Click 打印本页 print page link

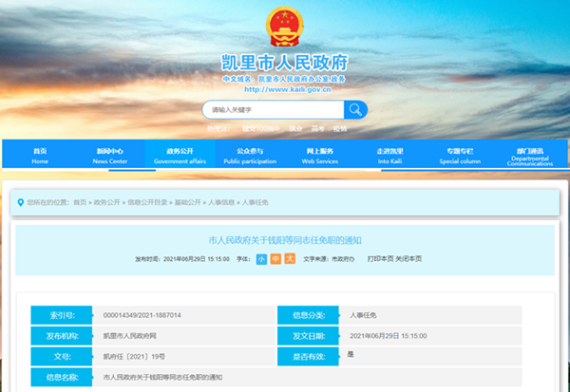tap(379, 258)
